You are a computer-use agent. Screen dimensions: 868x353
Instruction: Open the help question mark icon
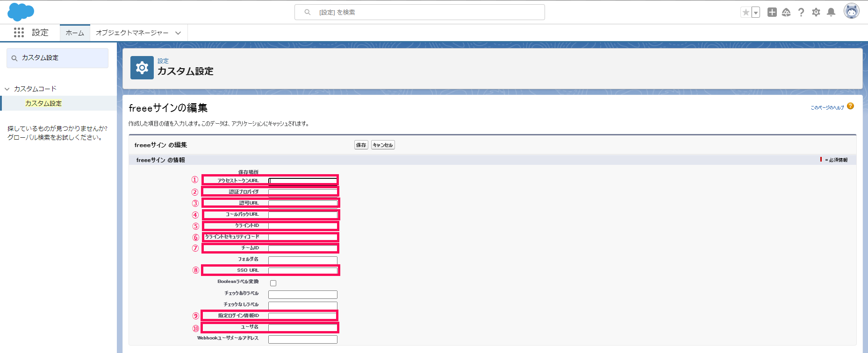pos(801,12)
